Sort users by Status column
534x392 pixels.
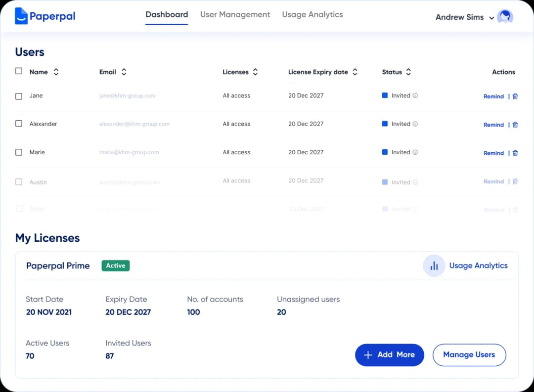point(408,72)
